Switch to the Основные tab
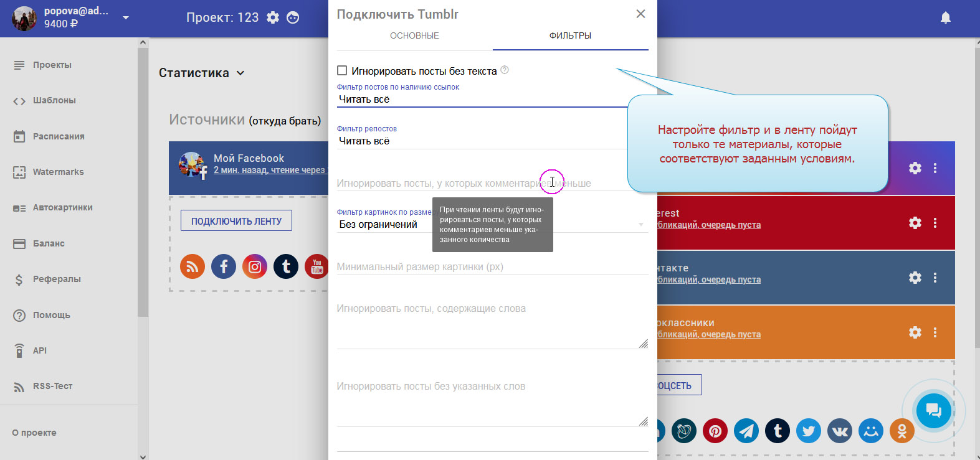Screen dimensions: 980x460 pyautogui.click(x=414, y=36)
